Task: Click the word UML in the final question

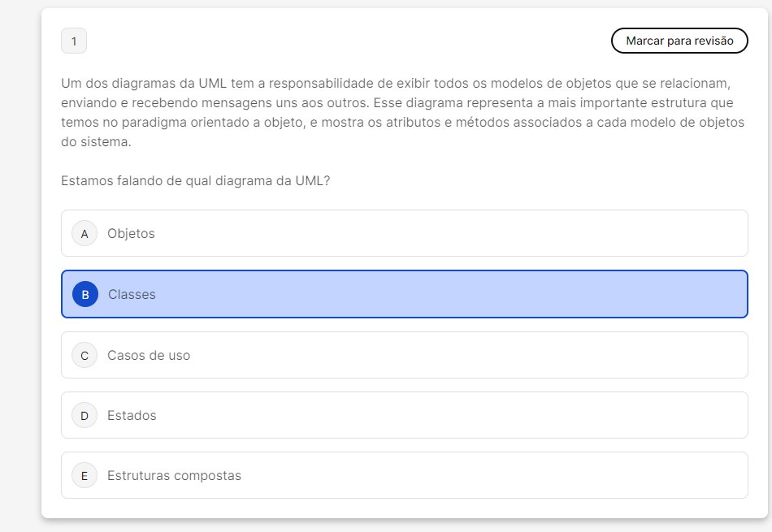Action: coord(310,180)
